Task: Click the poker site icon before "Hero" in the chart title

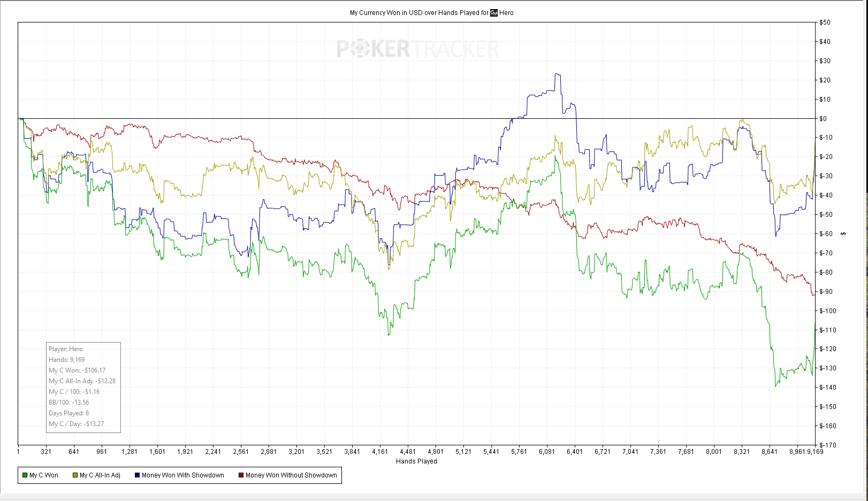Action: pyautogui.click(x=494, y=13)
